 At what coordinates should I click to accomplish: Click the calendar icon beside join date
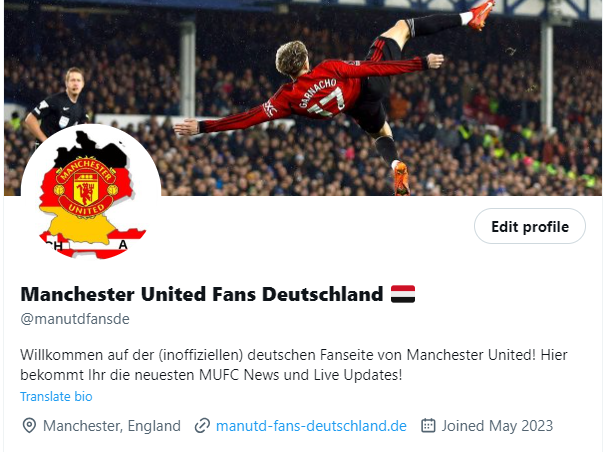(x=428, y=425)
